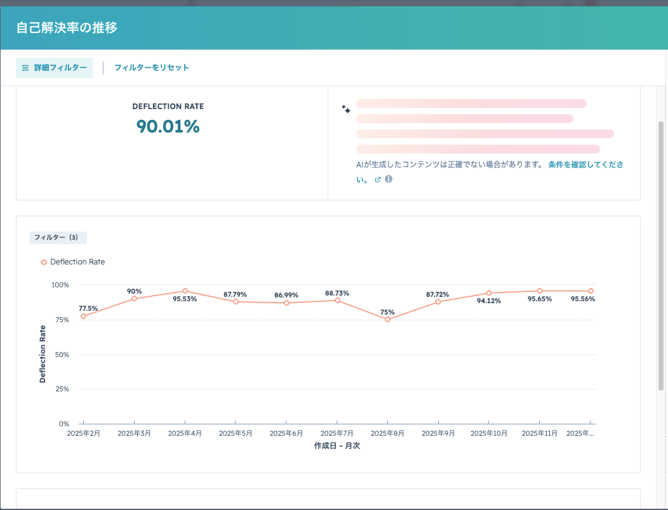
Task: Select the 87.79% point for 2025年5月
Action: point(236,302)
